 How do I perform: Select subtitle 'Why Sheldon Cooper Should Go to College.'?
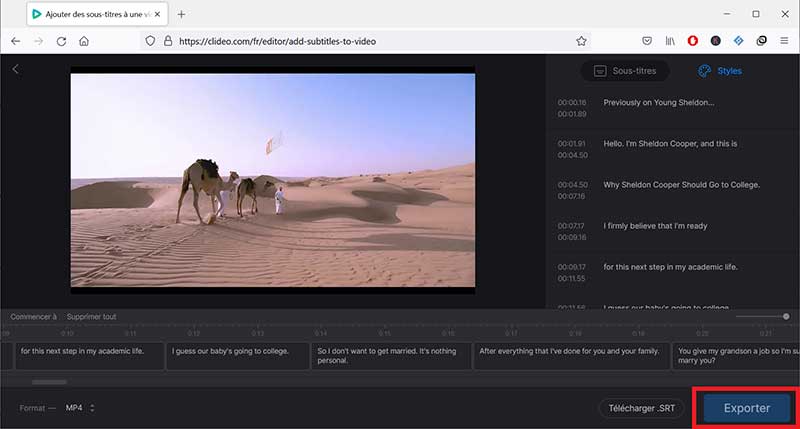[x=682, y=185]
